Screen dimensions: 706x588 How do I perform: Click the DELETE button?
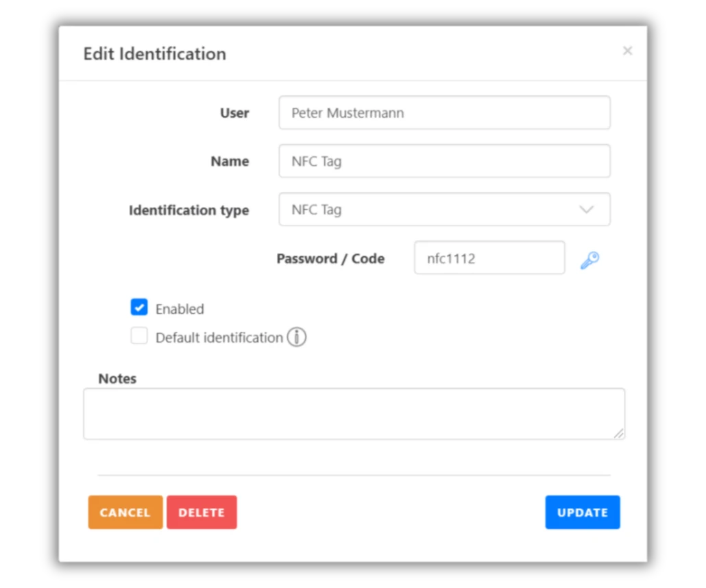tap(202, 512)
